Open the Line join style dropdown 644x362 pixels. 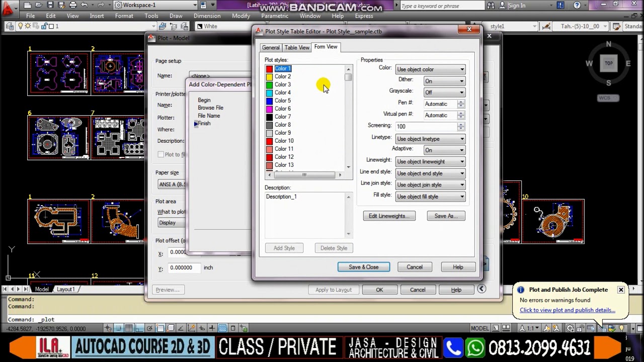pyautogui.click(x=430, y=185)
